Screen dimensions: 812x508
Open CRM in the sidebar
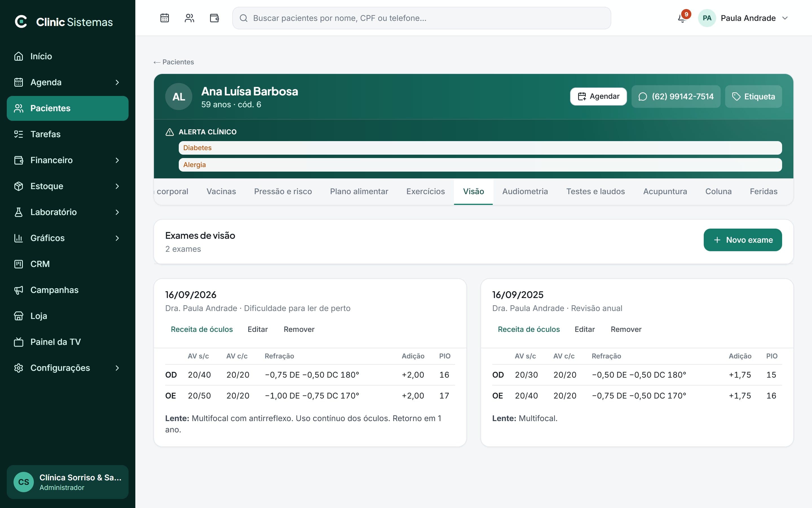coord(67,264)
